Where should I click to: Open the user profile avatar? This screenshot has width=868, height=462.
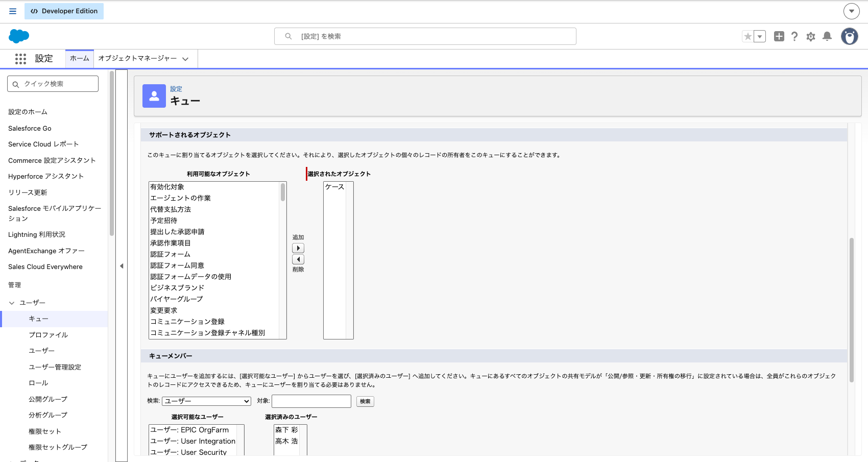850,36
